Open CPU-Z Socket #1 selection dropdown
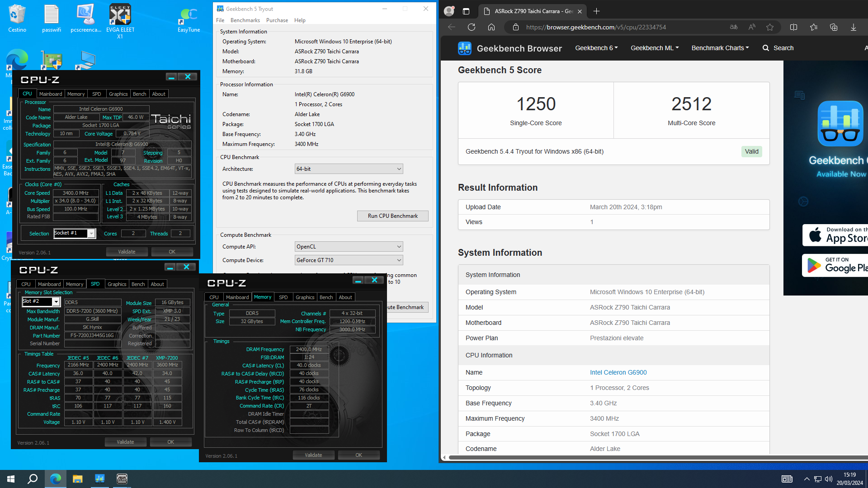 [74, 233]
